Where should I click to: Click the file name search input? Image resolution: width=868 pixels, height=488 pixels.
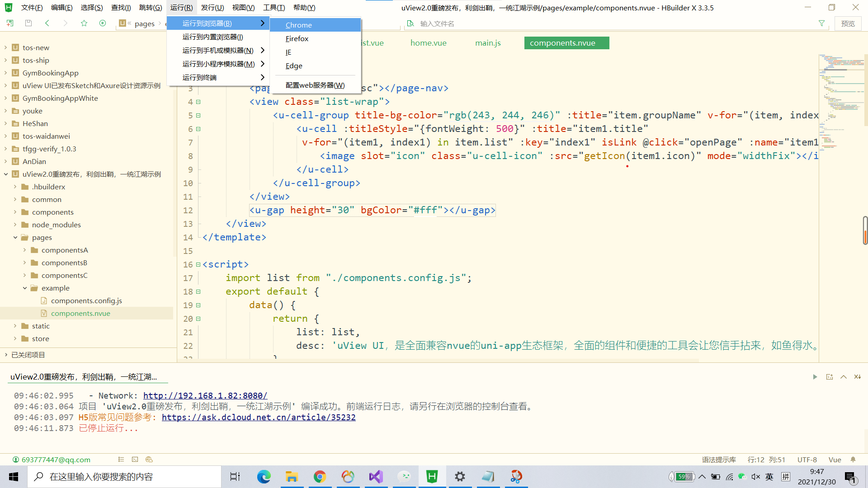tap(497, 23)
